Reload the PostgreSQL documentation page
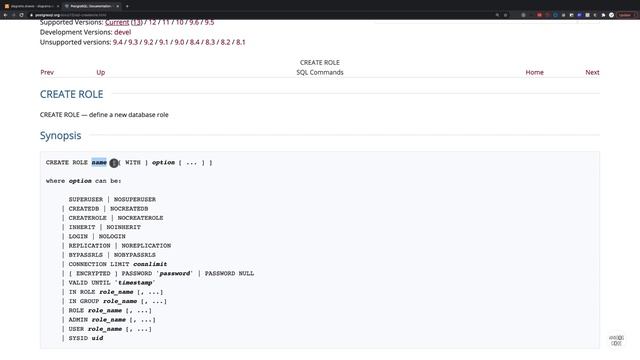 pyautogui.click(x=22, y=15)
